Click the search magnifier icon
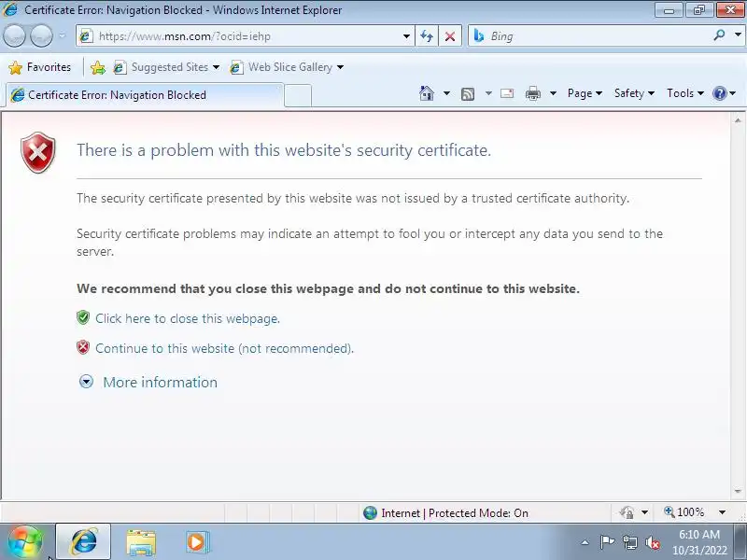Screen dimensions: 747x560 (719, 35)
